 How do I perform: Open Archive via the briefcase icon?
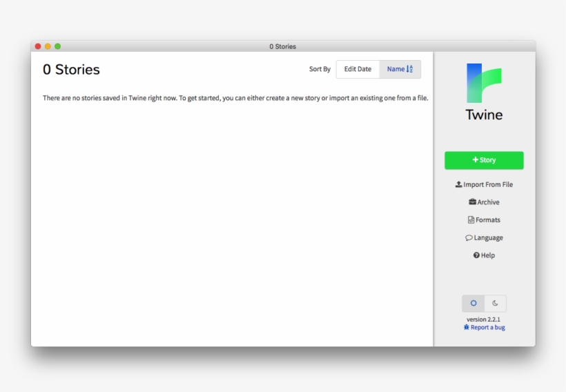click(x=472, y=202)
